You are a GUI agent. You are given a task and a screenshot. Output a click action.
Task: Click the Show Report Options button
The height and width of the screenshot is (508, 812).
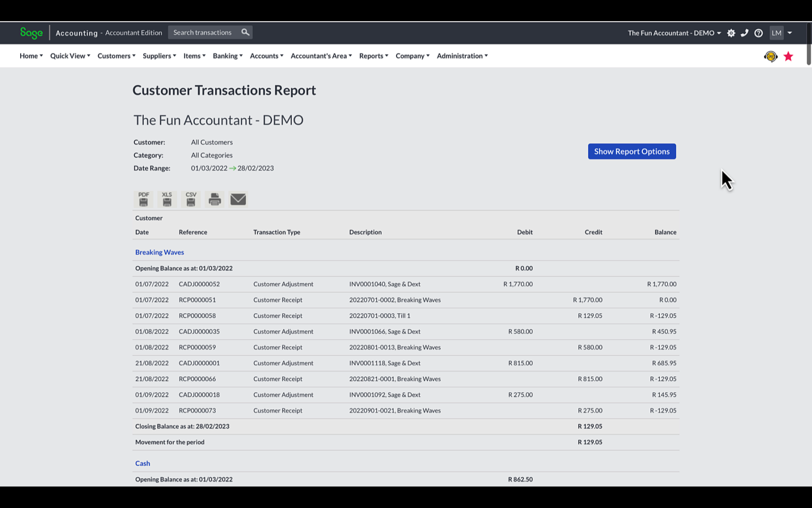tap(631, 151)
